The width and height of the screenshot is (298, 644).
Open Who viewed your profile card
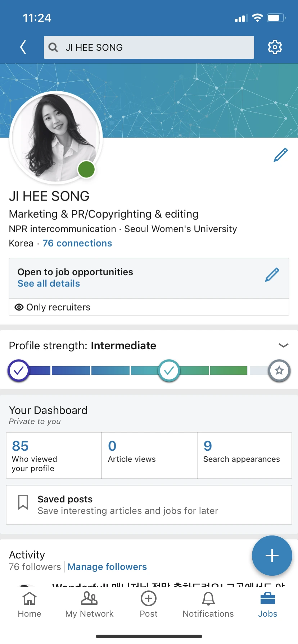54,455
